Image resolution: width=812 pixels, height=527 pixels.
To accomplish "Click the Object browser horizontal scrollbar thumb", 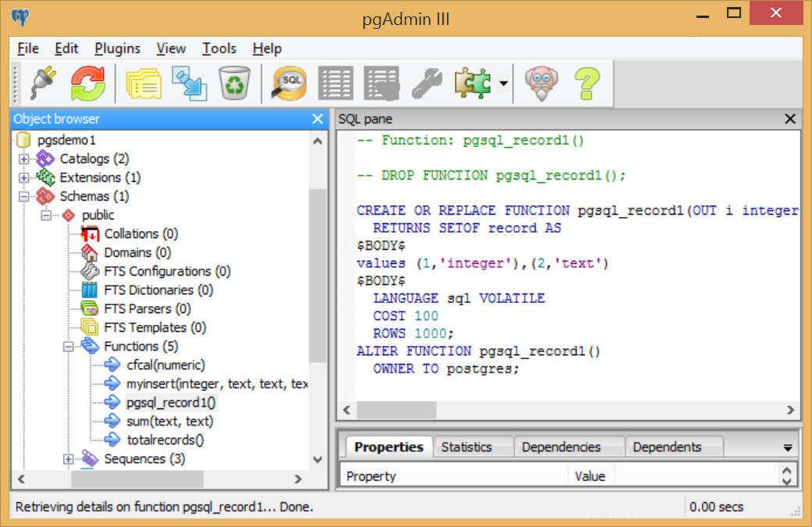I will [137, 479].
